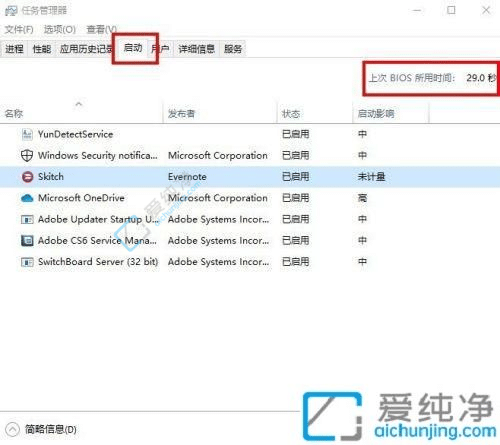Click the 简略信息(D) link

[51, 429]
